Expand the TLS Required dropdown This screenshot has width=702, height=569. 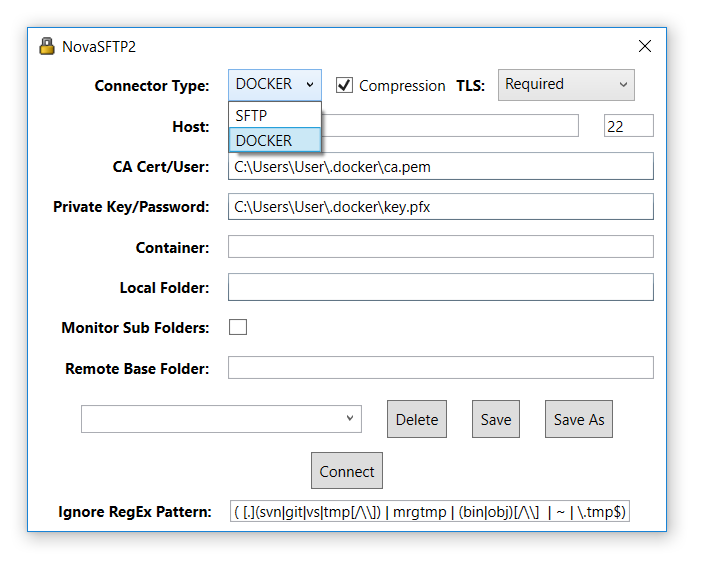click(566, 85)
